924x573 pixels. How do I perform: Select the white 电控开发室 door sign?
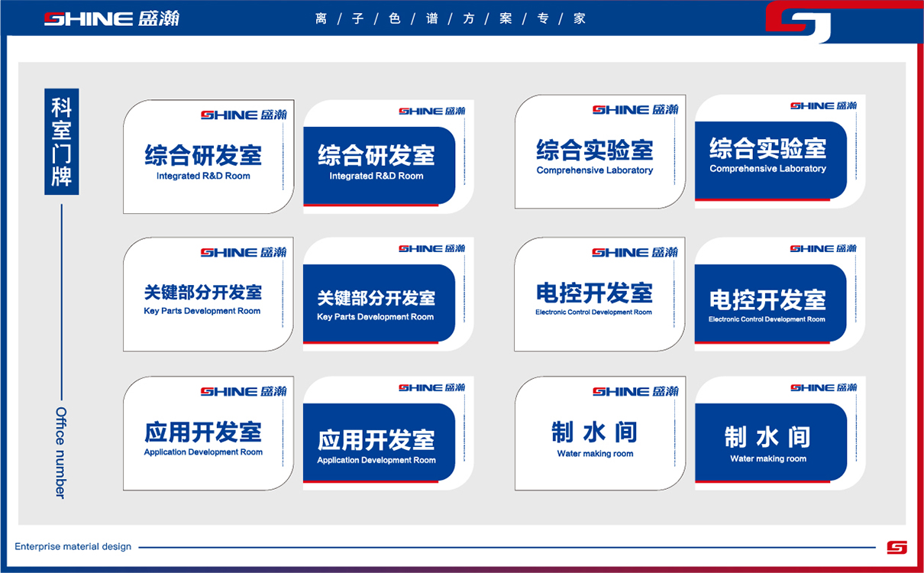pyautogui.click(x=600, y=294)
